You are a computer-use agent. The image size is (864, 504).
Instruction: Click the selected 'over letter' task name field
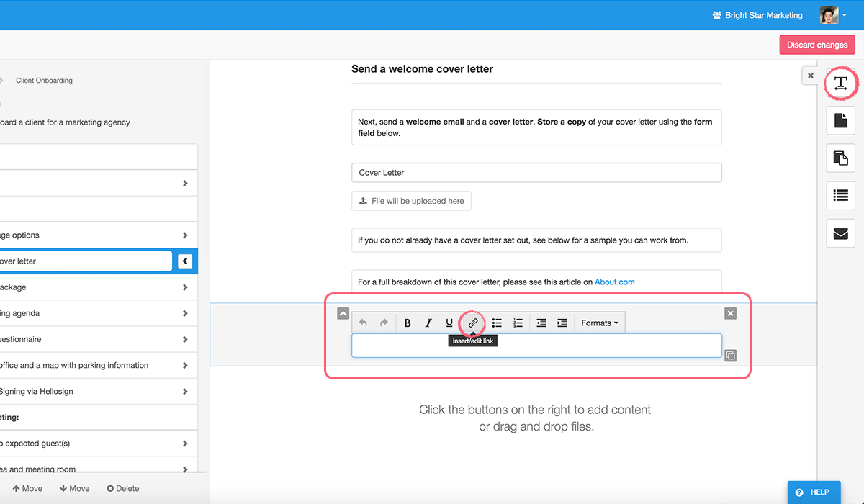86,261
